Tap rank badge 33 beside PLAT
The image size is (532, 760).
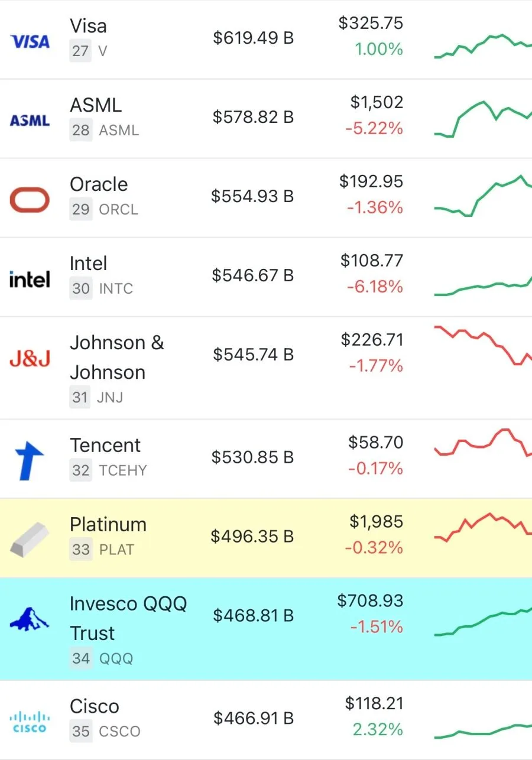pos(81,549)
